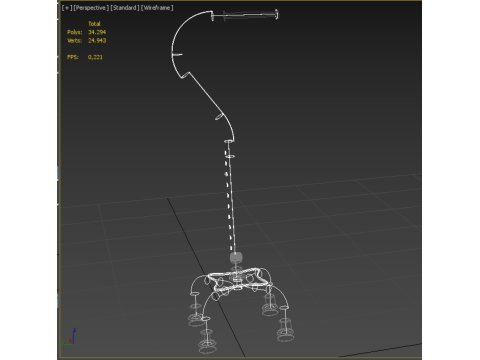
Task: Click the FPS value 0,221
Action: coord(95,57)
